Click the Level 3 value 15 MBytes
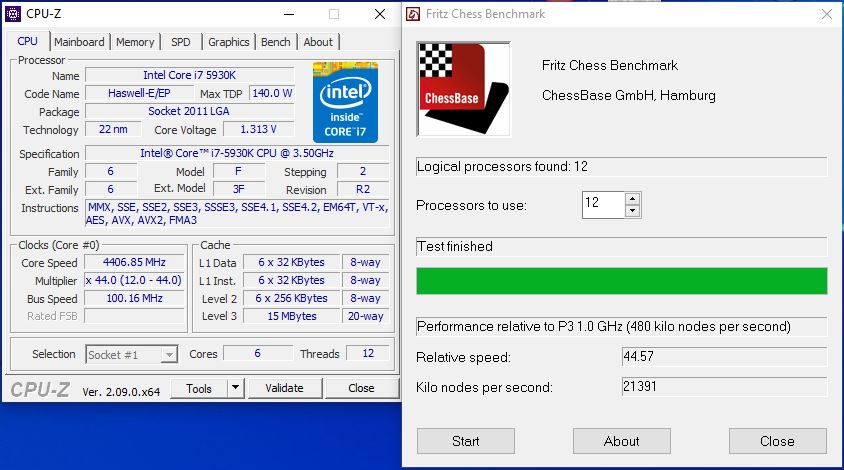The width and height of the screenshot is (844, 470). click(291, 316)
